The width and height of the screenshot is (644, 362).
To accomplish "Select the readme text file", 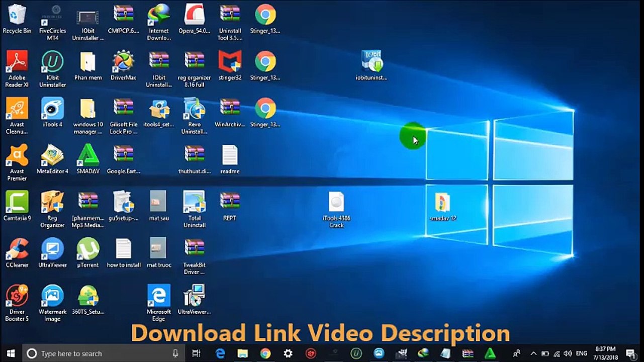I will (x=230, y=159).
